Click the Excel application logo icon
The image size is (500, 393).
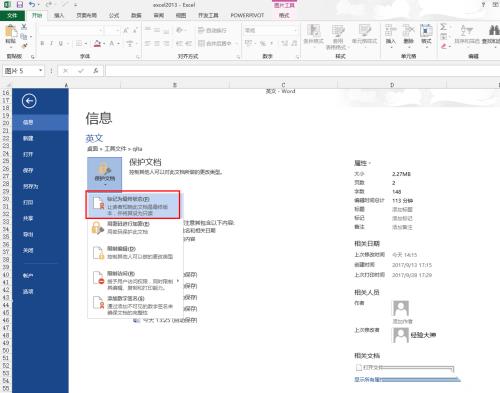(x=7, y=5)
